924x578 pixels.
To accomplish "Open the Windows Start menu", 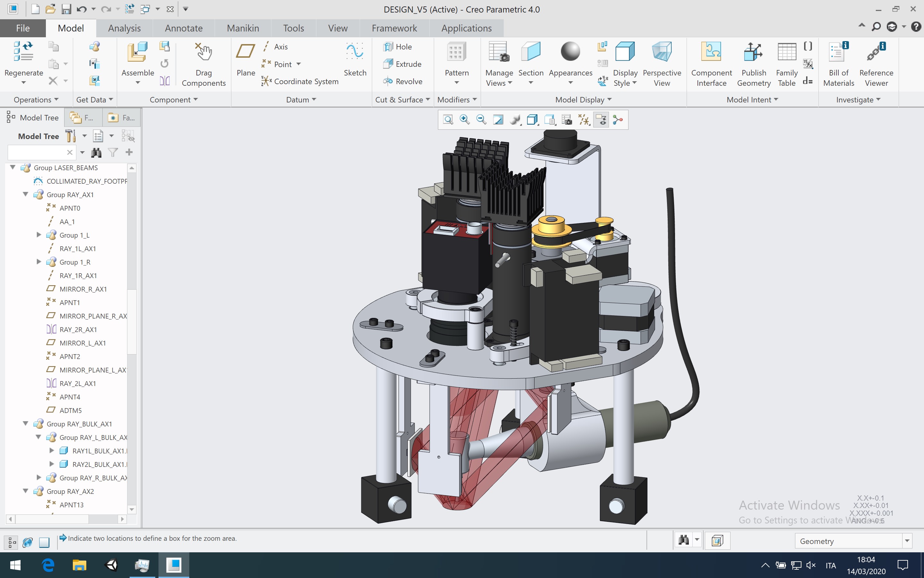I will (15, 565).
